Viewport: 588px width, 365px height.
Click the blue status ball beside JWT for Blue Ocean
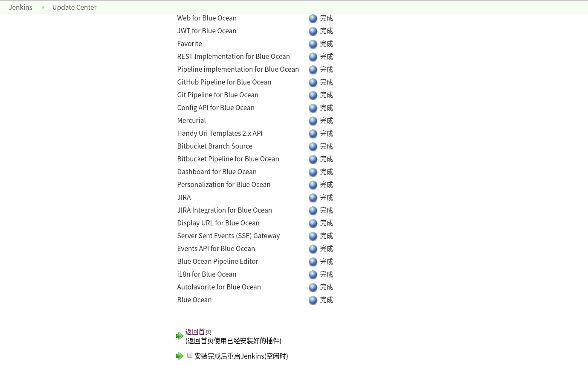pyautogui.click(x=313, y=31)
